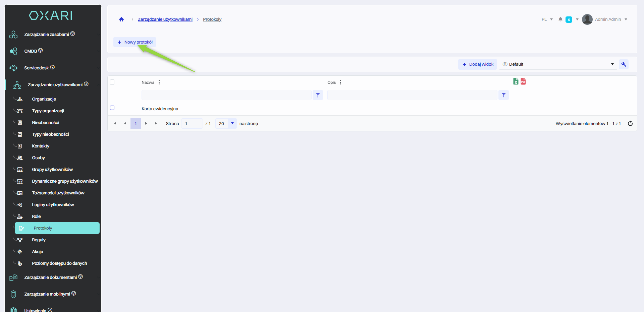644x312 pixels.
Task: Click the Nazwa filter text field
Action: [x=226, y=95]
